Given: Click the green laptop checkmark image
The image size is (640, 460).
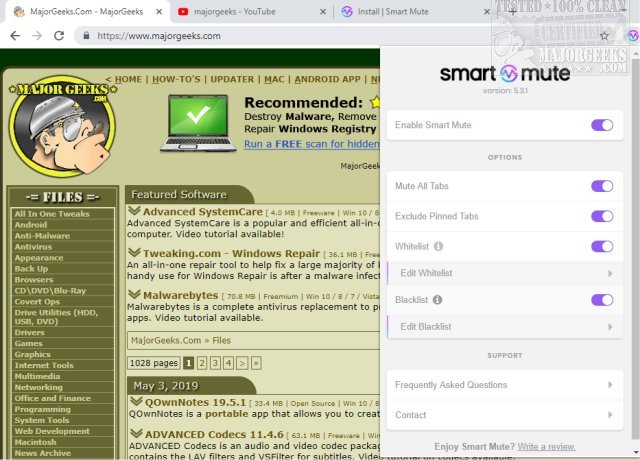Looking at the screenshot, I should click(x=198, y=123).
